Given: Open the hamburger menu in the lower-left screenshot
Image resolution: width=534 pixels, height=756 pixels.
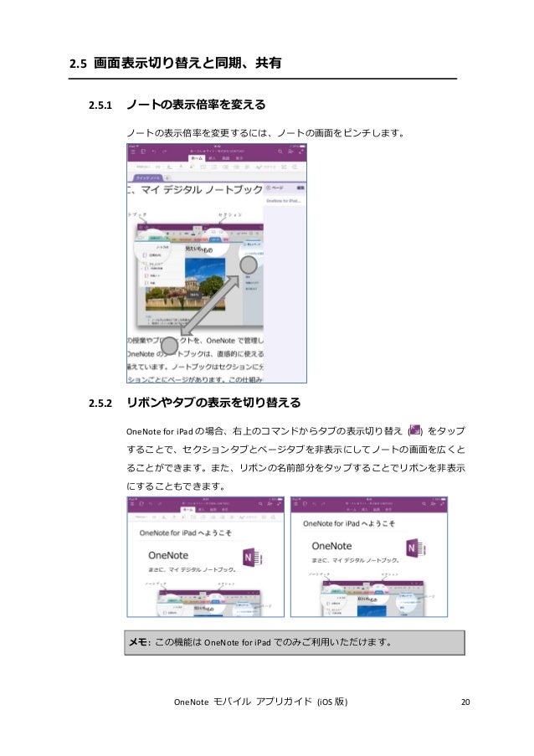Looking at the screenshot, I should (131, 503).
